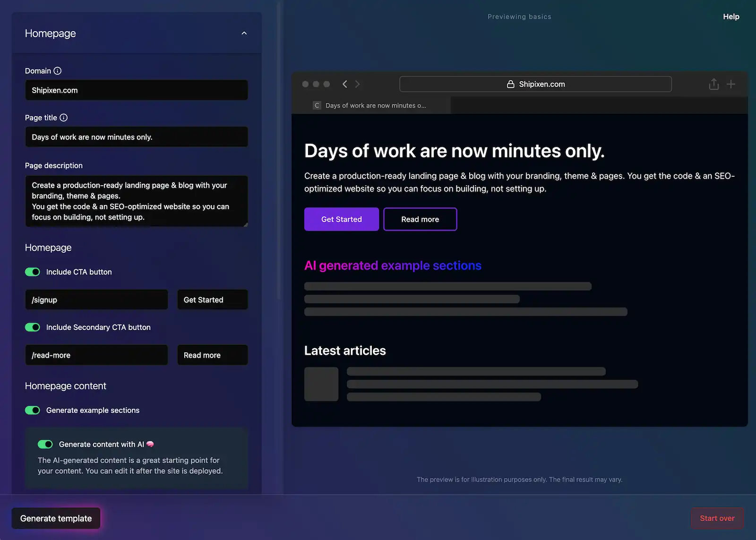Open the Help menu
The image size is (756, 540).
[x=731, y=17]
